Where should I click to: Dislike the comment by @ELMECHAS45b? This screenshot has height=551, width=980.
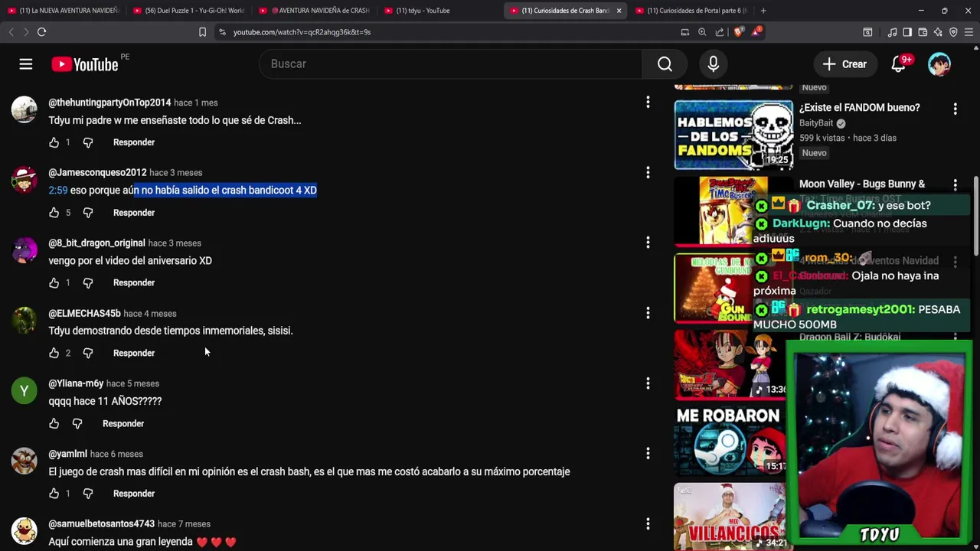(x=87, y=354)
